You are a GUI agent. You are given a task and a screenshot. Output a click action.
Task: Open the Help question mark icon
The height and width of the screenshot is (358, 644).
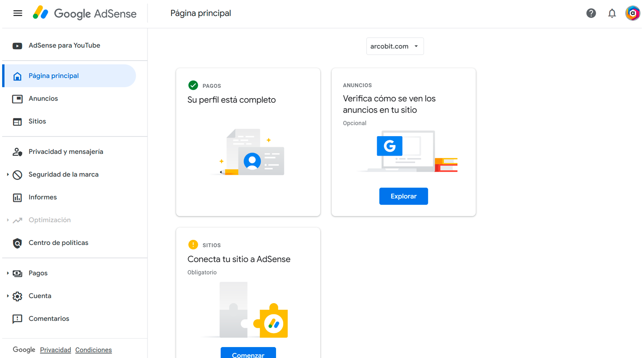coord(591,13)
